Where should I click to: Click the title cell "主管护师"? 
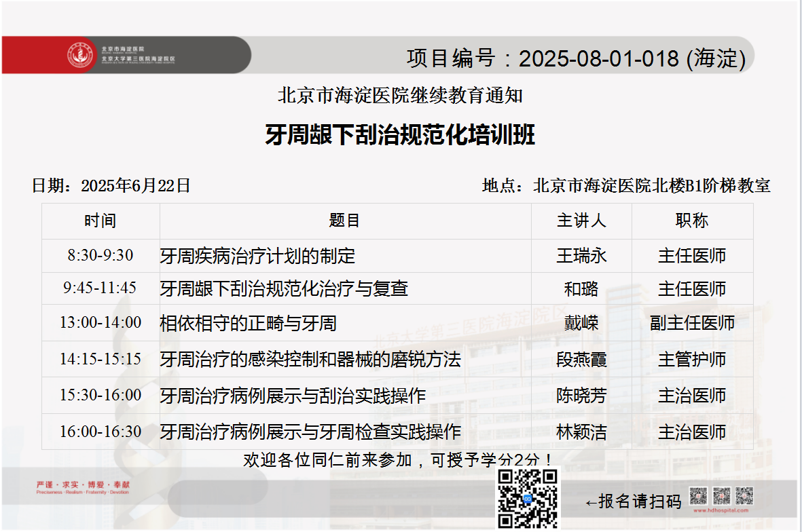pos(692,360)
